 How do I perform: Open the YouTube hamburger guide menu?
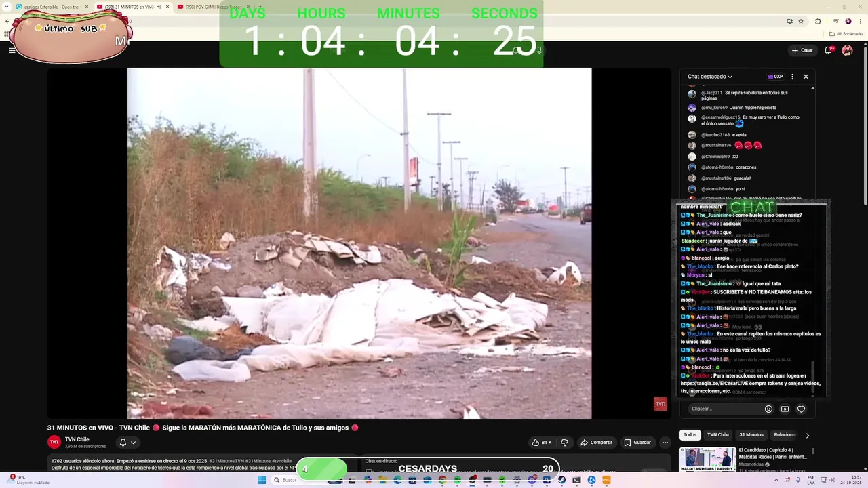click(x=12, y=50)
